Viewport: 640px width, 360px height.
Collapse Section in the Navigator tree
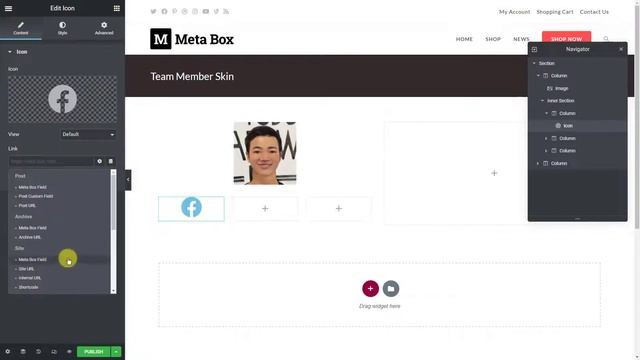(534, 63)
